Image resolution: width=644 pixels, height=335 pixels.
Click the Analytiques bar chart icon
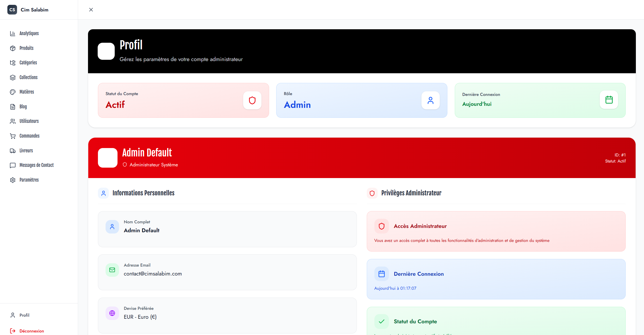point(13,34)
